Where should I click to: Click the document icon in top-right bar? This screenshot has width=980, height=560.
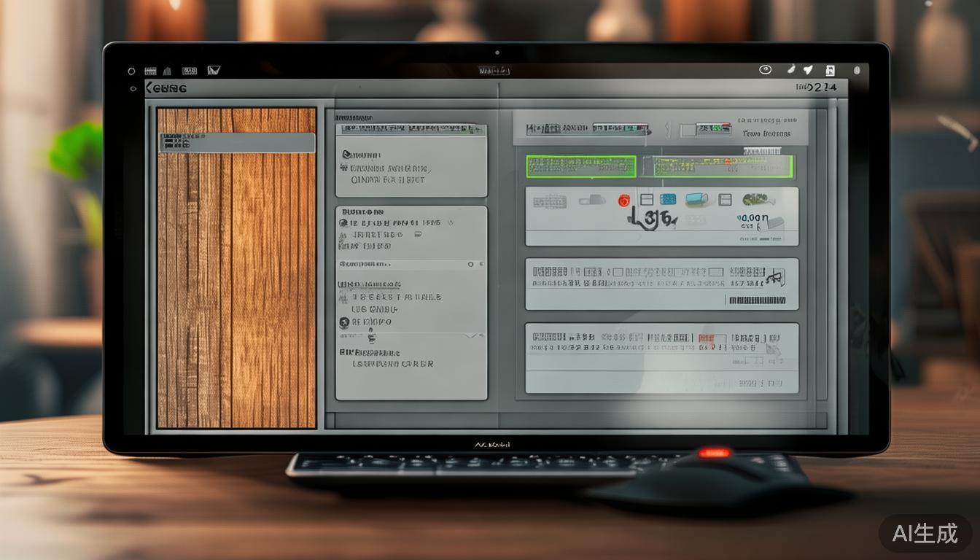830,71
